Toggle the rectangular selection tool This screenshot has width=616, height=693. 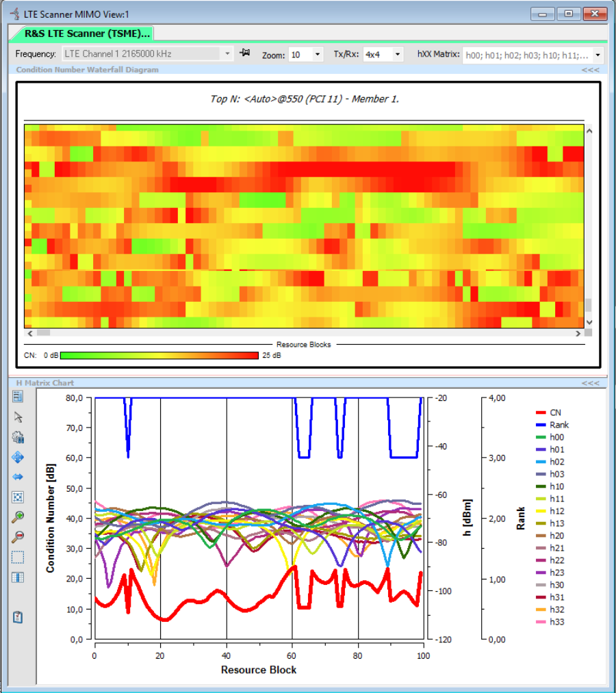point(17,556)
